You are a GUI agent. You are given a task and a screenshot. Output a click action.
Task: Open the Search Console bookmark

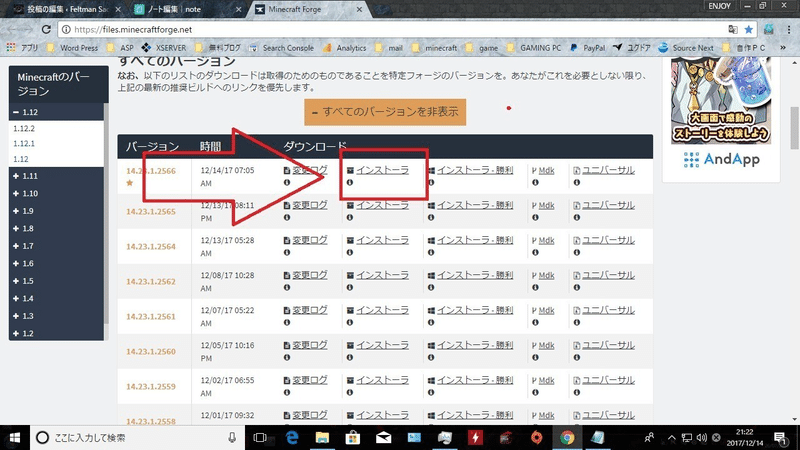[282, 48]
